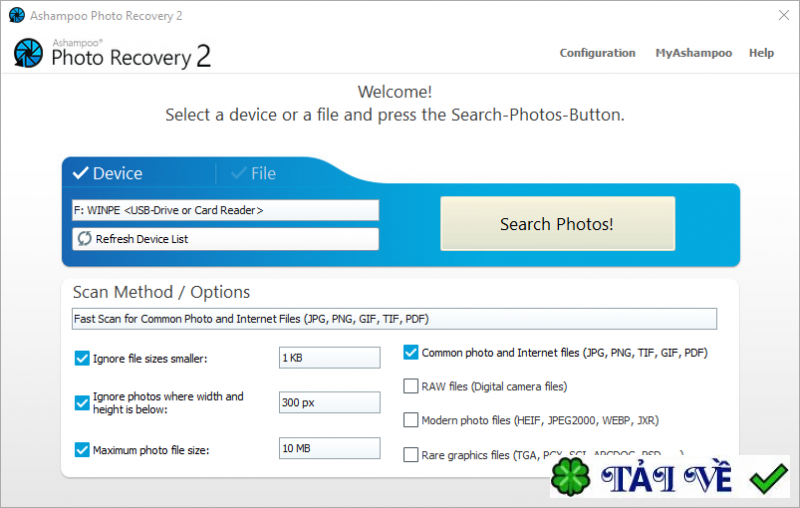Open the 1 KB file size dropdown
This screenshot has height=508, width=800.
tap(330, 358)
